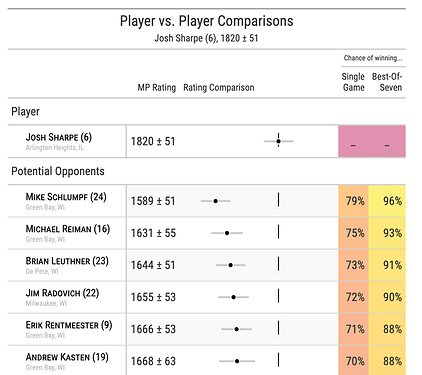Click Andrew Kasten (19) name
Screen dimensions: 422x375
pyautogui.click(x=67, y=357)
